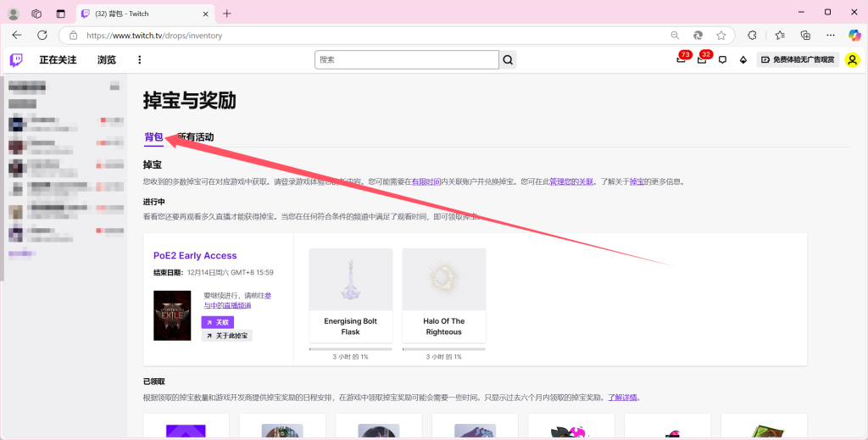Click the browser address bar URL

click(x=154, y=36)
